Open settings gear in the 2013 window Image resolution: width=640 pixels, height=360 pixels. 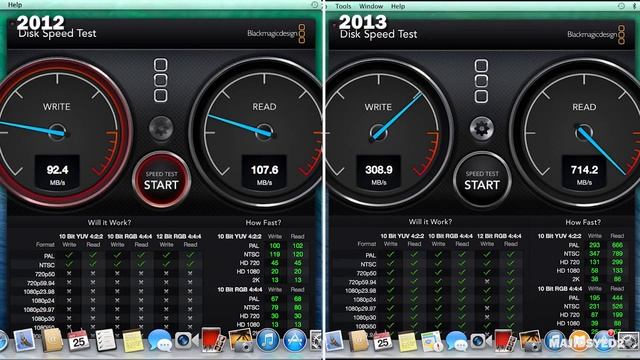coord(482,128)
